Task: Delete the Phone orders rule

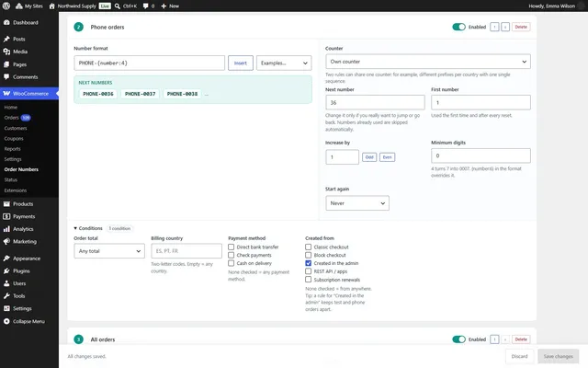Action: (x=521, y=27)
